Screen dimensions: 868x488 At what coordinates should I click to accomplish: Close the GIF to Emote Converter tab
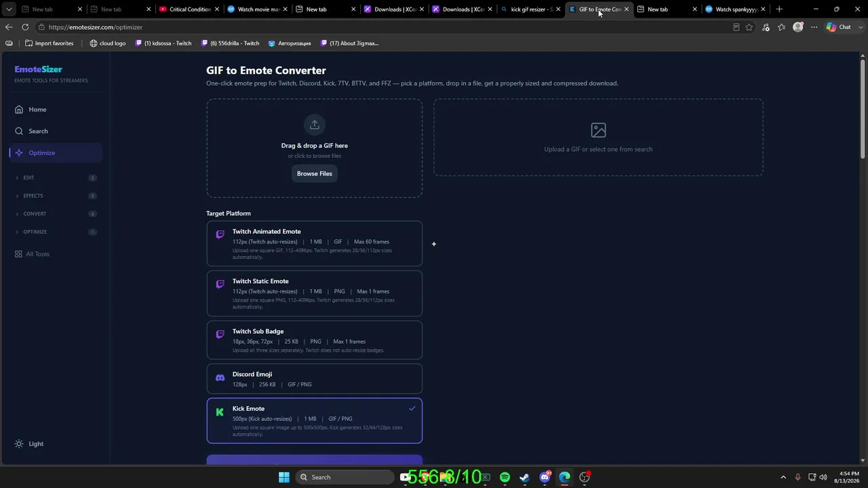(626, 9)
